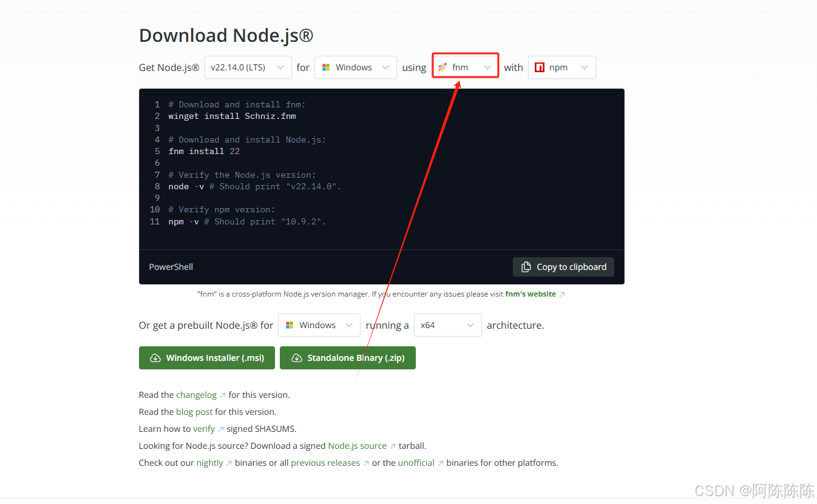Screen dimensions: 817x504
Task: Click the PowerShell label under the code
Action: click(x=171, y=267)
